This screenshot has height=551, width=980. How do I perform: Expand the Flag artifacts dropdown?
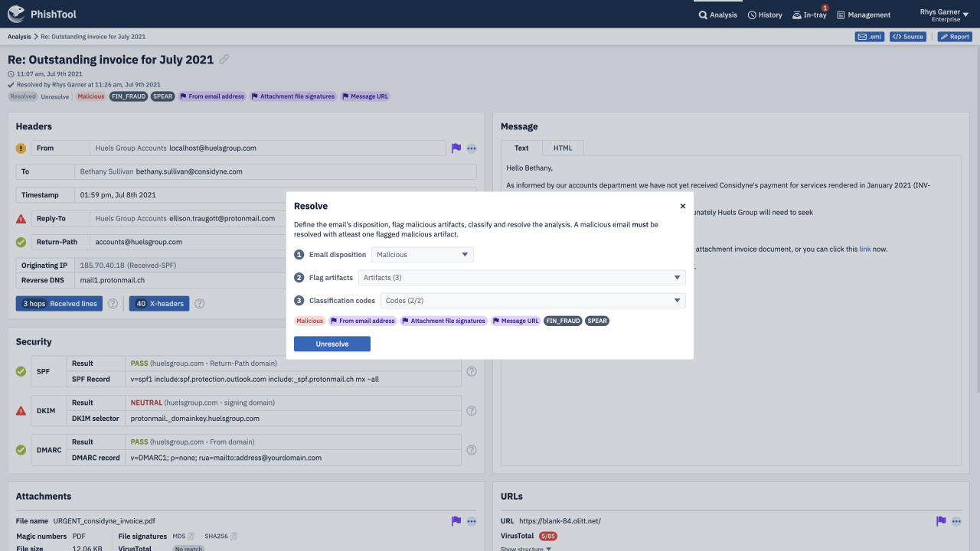[521, 278]
